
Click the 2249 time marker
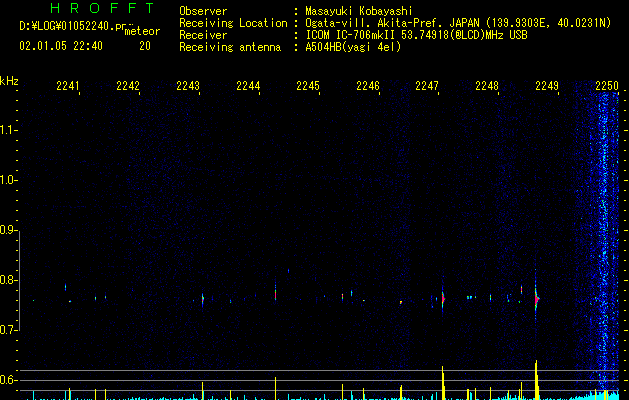coord(547,86)
